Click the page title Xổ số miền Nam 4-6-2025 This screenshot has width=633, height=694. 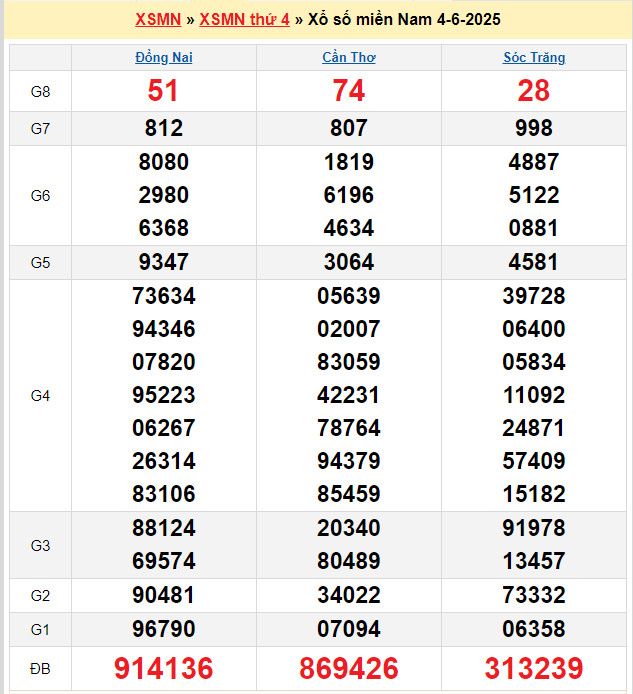pyautogui.click(x=404, y=19)
